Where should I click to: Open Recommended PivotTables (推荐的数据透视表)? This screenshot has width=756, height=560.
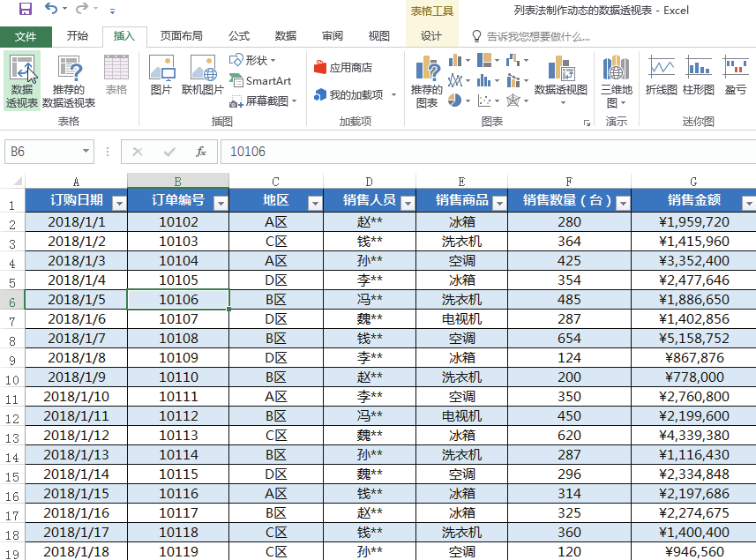click(69, 81)
